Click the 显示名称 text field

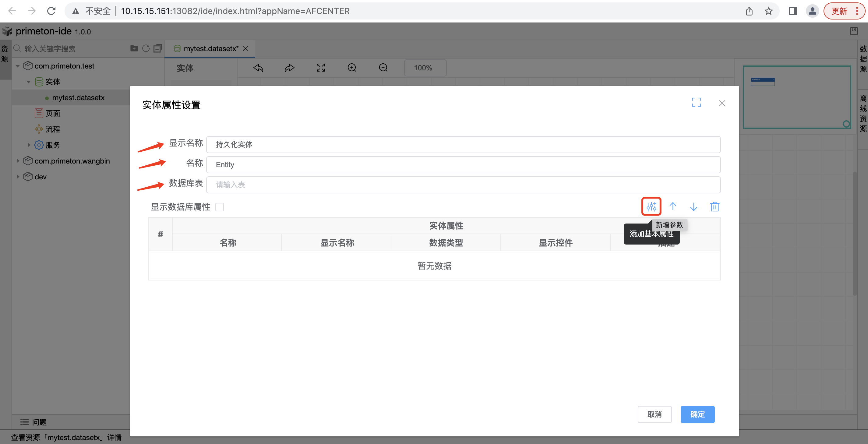pos(463,145)
